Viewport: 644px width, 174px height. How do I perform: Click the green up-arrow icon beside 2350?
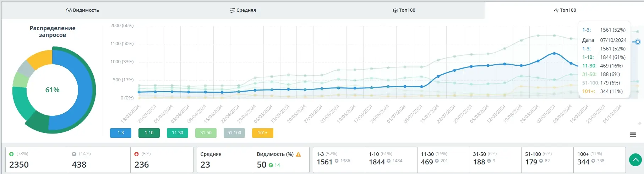(x=11, y=154)
